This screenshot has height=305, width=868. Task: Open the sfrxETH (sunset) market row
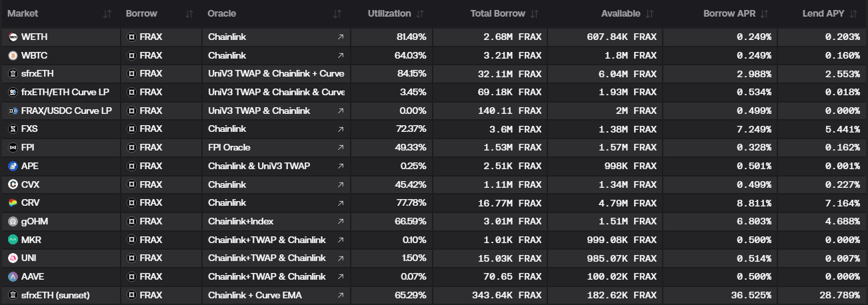pos(55,295)
